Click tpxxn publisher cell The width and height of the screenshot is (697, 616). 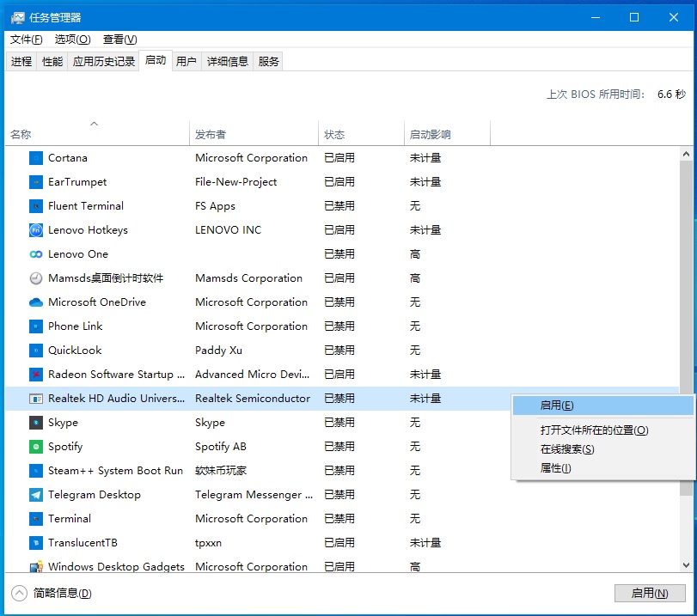[208, 543]
